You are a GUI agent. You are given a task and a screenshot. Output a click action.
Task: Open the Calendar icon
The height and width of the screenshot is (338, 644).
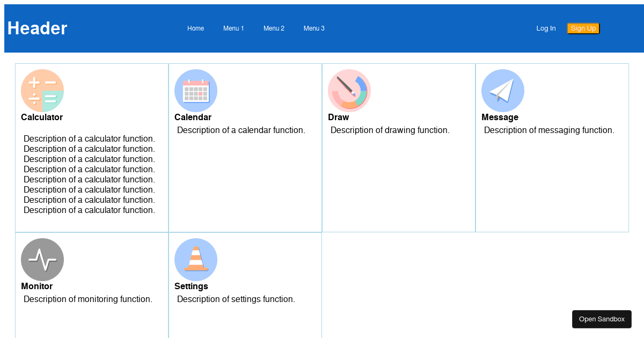[x=196, y=91]
